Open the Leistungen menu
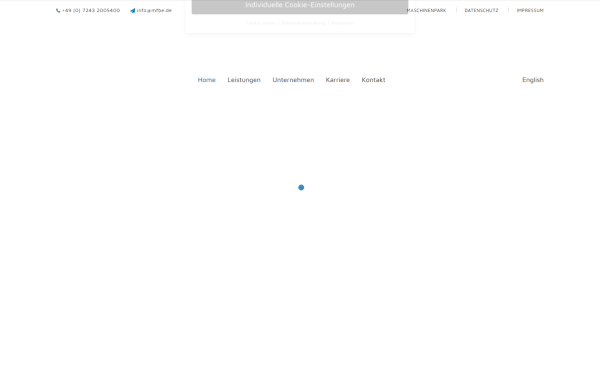Viewport: 600px width, 375px height. (244, 80)
